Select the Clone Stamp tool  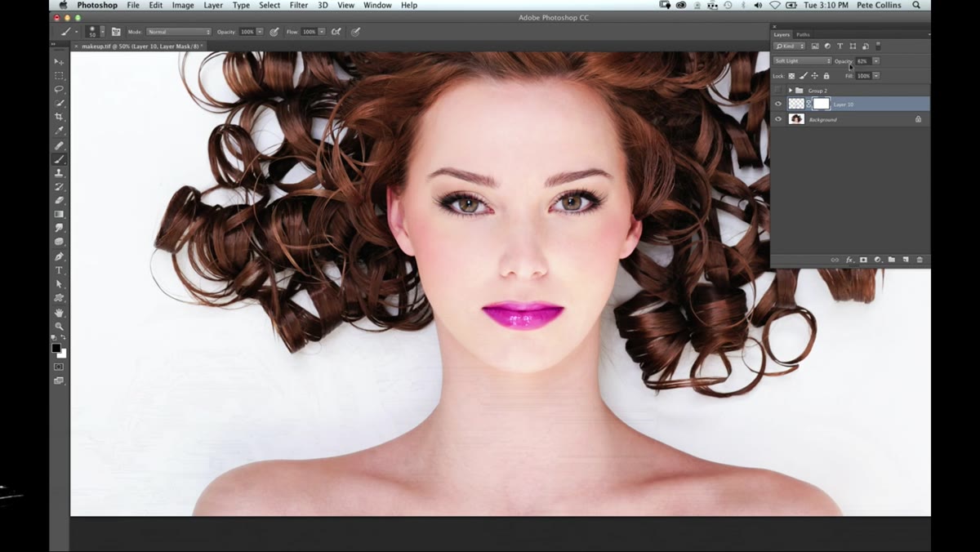click(59, 173)
